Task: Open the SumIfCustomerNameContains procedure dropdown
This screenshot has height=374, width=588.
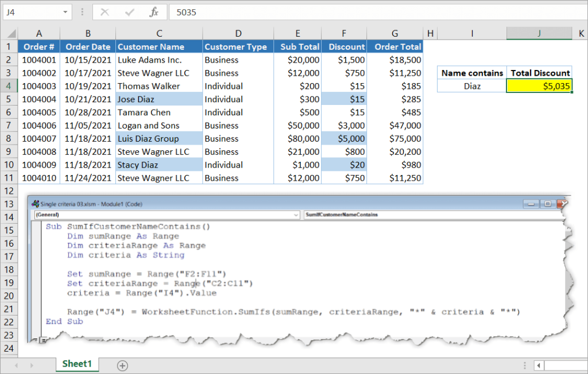Action: click(434, 215)
